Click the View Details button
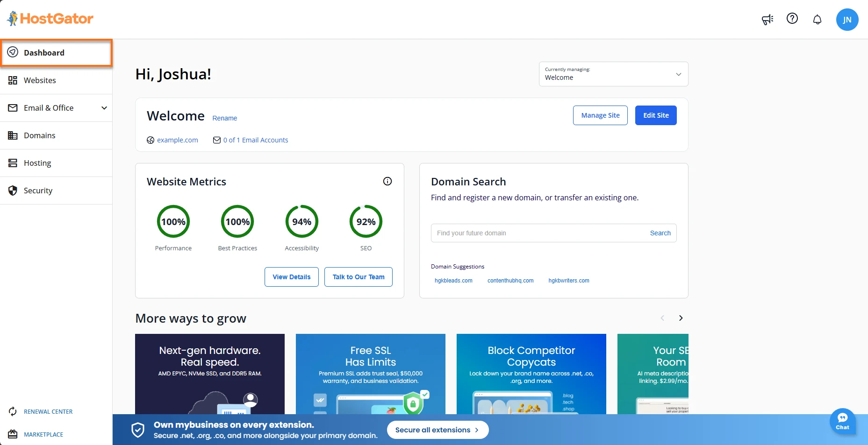 [292, 277]
